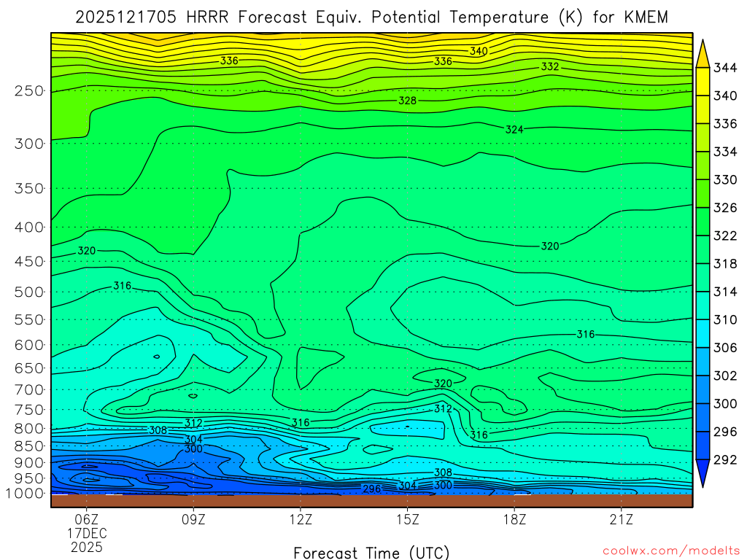Select the 06Z time axis label
The width and height of the screenshot is (747, 560).
click(86, 519)
